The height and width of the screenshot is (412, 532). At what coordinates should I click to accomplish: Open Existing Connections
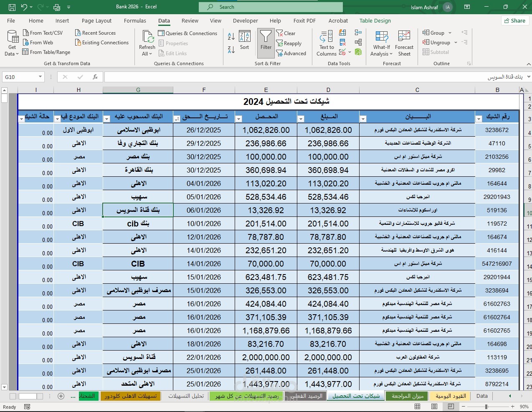(x=101, y=42)
